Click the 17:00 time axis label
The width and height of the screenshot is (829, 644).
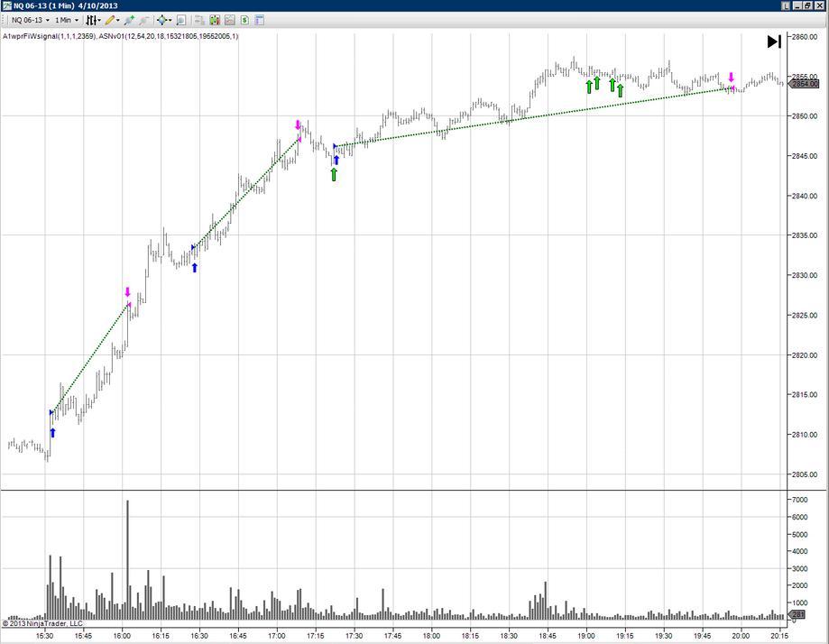coord(277,636)
